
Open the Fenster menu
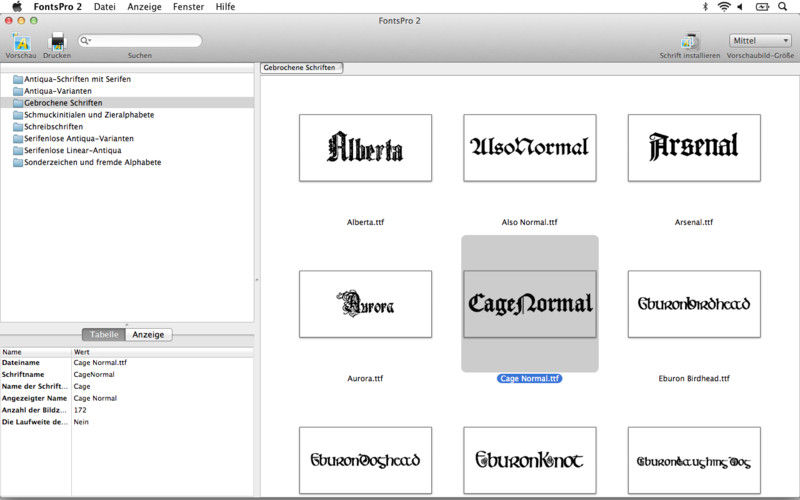click(187, 7)
